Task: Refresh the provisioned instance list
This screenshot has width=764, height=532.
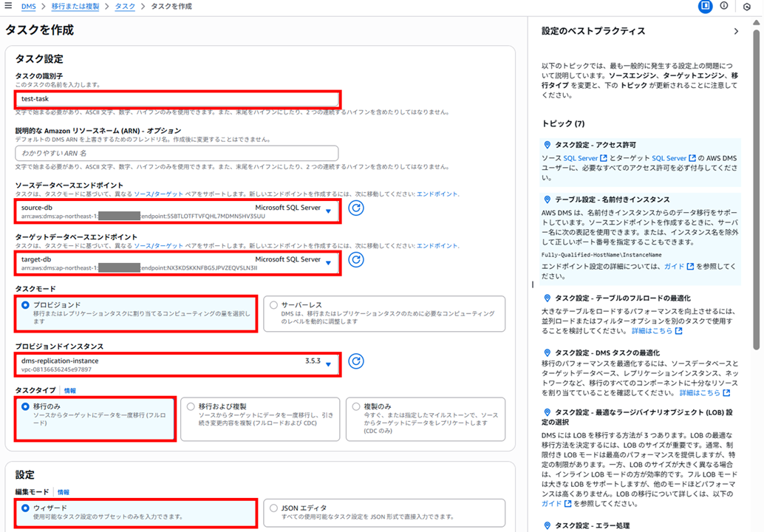Action: (356, 361)
